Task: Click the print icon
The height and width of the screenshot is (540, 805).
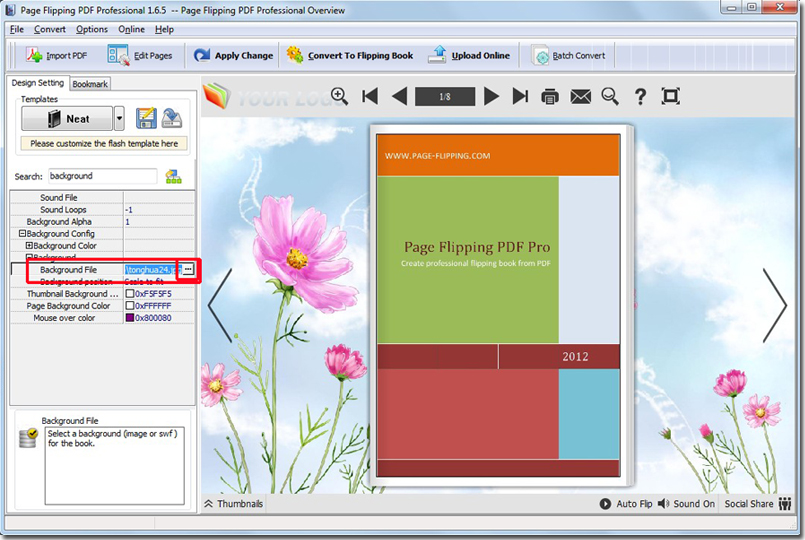Action: point(550,97)
